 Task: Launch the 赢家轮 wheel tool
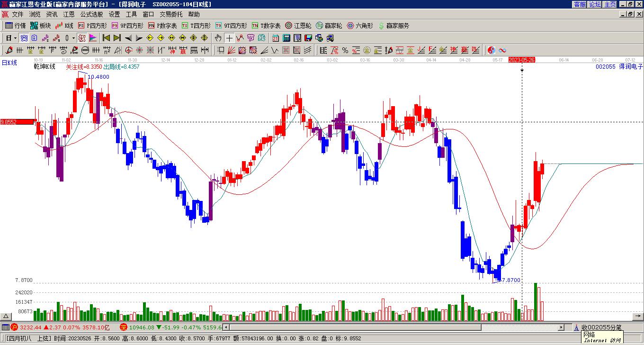[329, 26]
